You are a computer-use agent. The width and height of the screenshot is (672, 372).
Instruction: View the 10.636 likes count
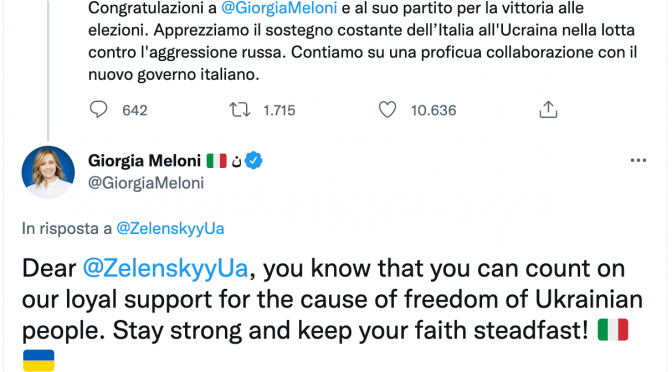click(434, 111)
